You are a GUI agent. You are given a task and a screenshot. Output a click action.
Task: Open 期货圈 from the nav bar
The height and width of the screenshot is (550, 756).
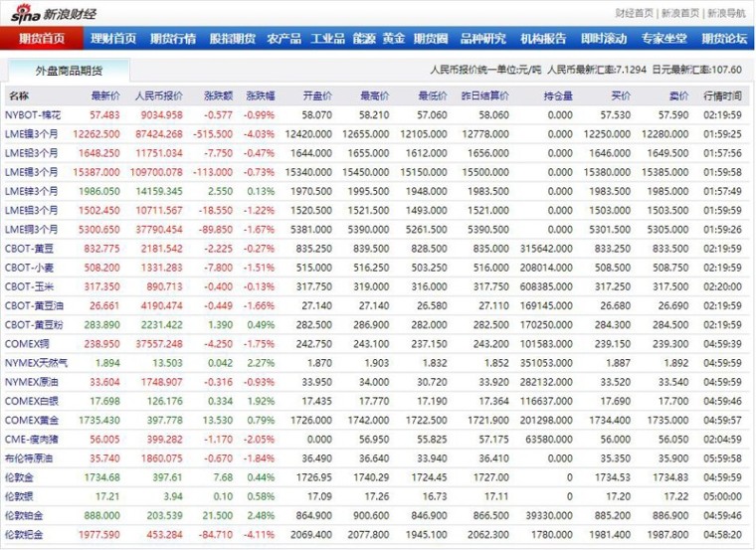(431, 39)
